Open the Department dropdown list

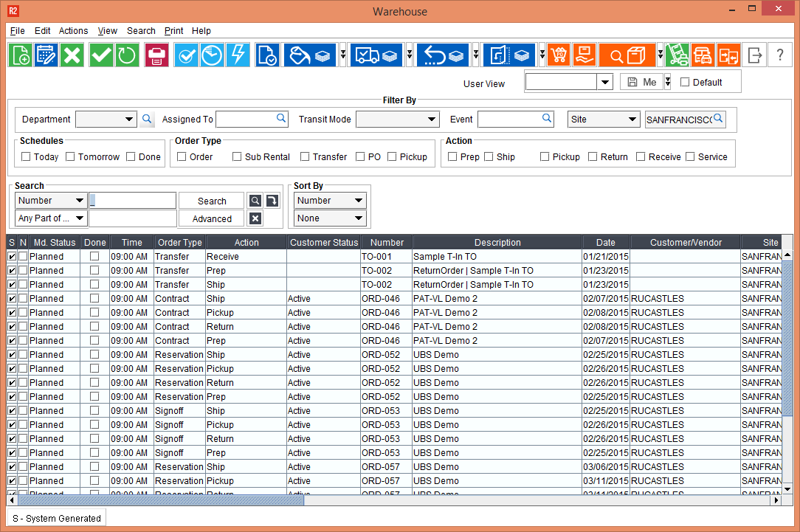point(129,120)
